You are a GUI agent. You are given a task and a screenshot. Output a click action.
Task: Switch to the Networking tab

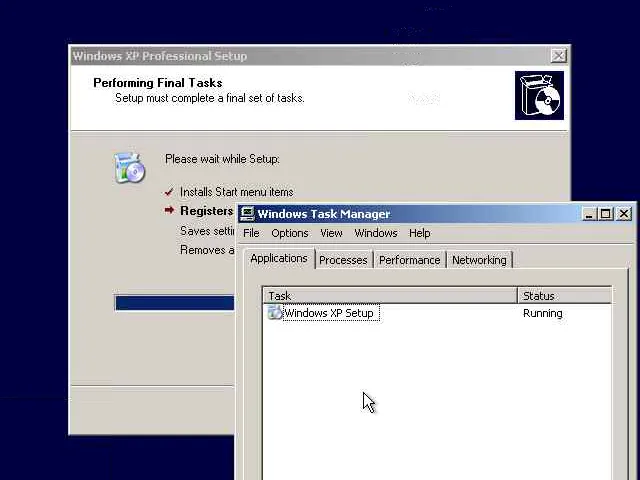479,260
